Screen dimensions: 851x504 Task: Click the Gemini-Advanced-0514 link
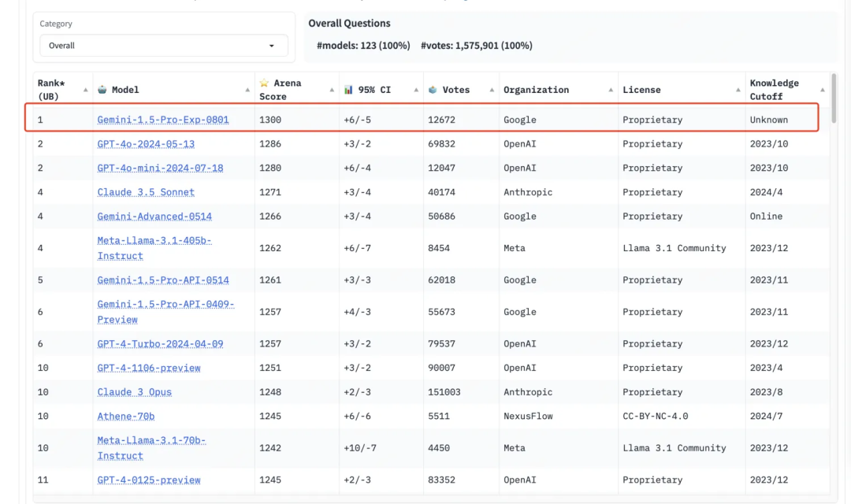[x=154, y=217]
